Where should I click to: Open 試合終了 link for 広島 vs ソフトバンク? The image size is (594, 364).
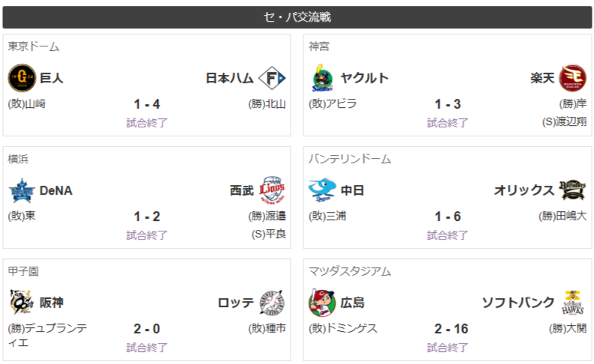447,348
